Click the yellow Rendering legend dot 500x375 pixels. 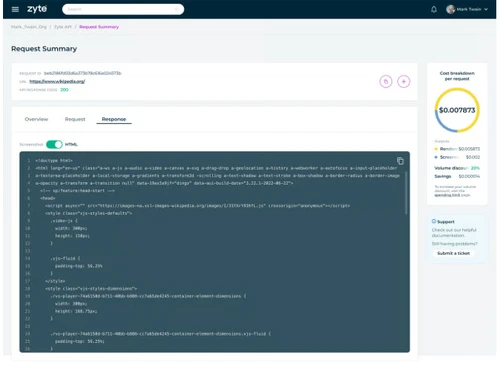pos(436,149)
